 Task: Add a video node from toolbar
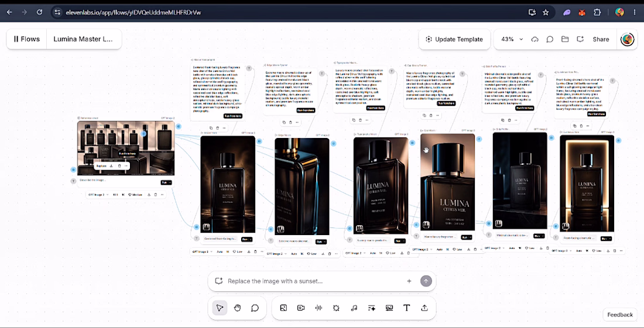(x=301, y=308)
